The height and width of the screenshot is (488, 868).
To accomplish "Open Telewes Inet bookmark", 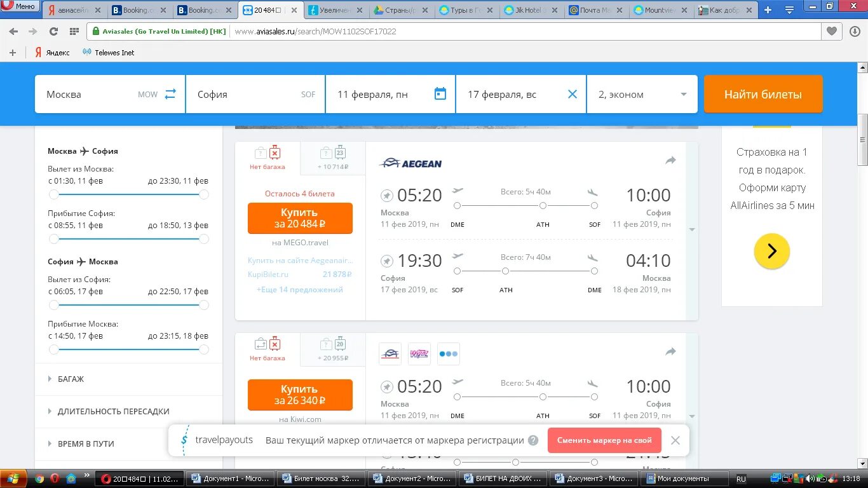I will [x=109, y=53].
